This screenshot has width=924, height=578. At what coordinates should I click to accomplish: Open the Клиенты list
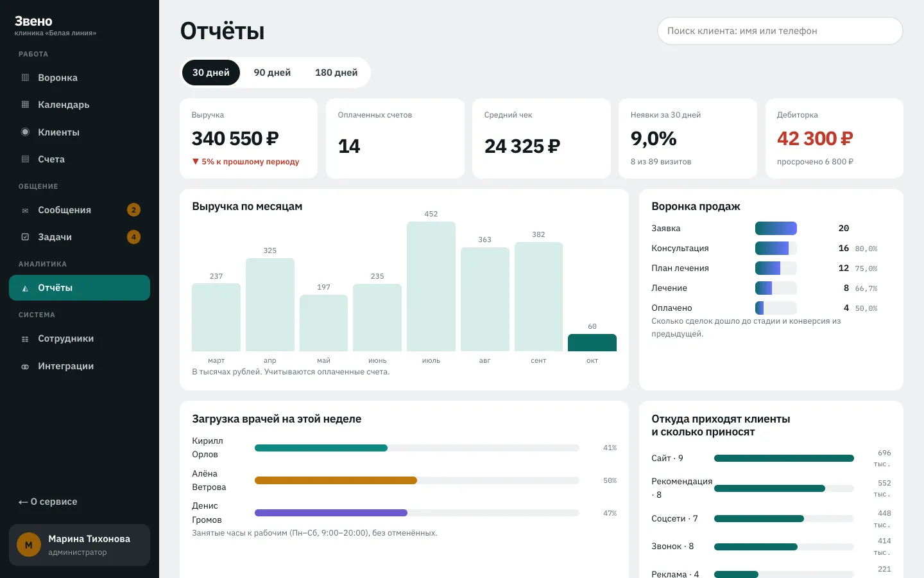coord(80,132)
